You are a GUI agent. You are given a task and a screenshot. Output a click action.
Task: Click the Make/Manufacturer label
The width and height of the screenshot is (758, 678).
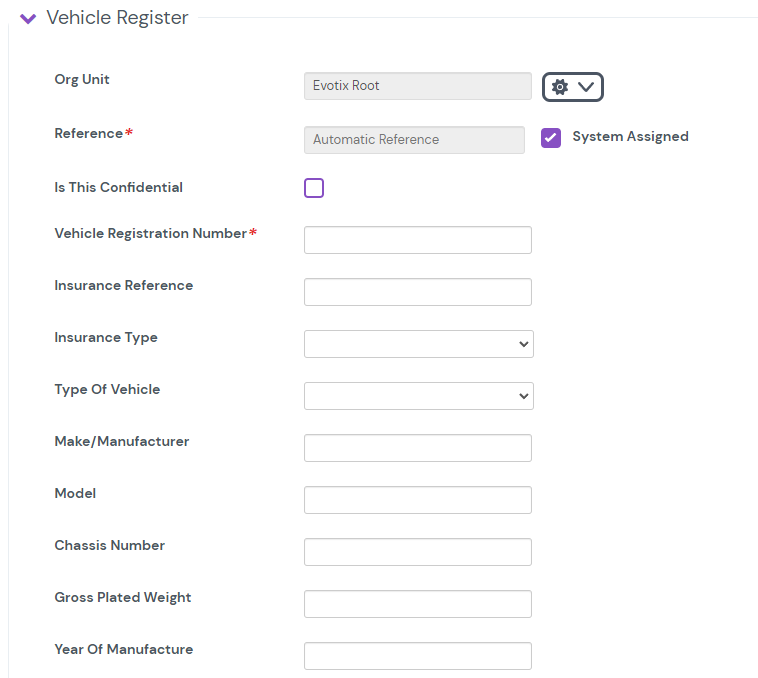122,442
